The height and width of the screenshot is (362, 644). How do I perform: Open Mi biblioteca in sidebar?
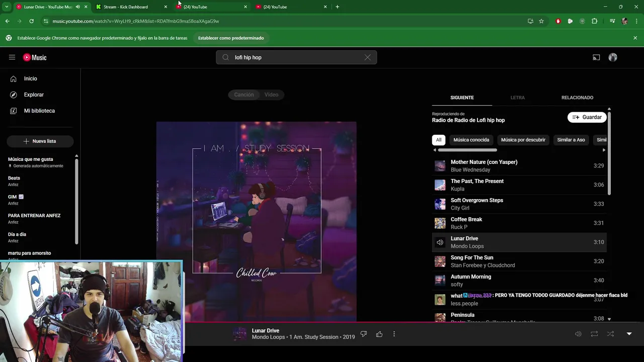[x=40, y=111]
